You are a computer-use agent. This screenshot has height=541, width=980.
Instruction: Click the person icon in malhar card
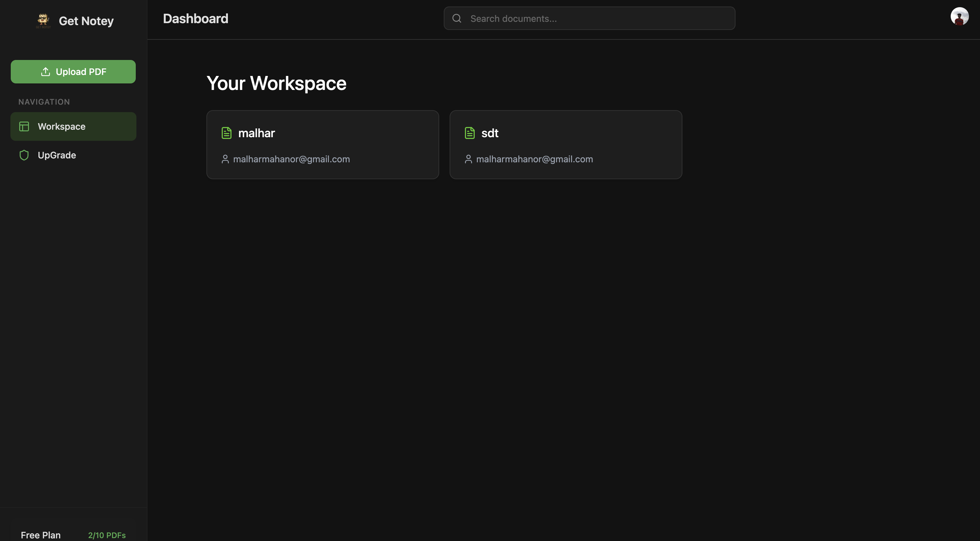(225, 159)
